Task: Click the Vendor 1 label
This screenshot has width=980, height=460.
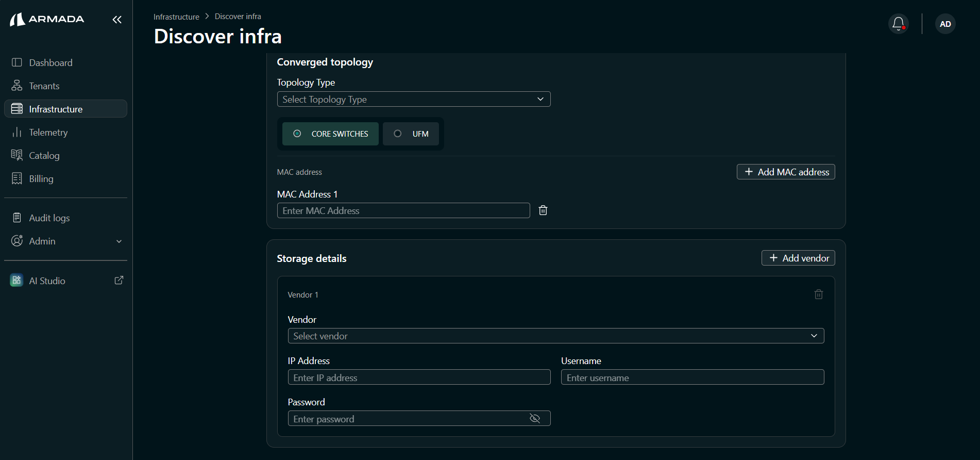Action: (303, 294)
